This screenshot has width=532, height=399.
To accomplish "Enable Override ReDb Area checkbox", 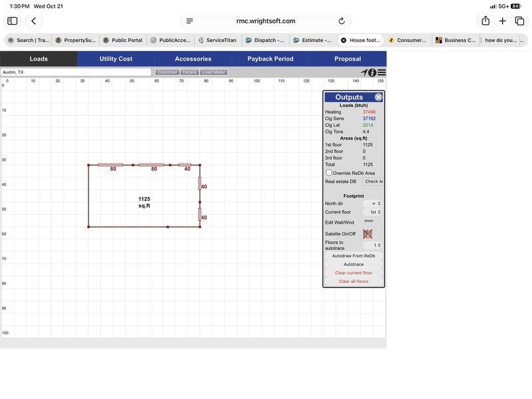I will [329, 173].
